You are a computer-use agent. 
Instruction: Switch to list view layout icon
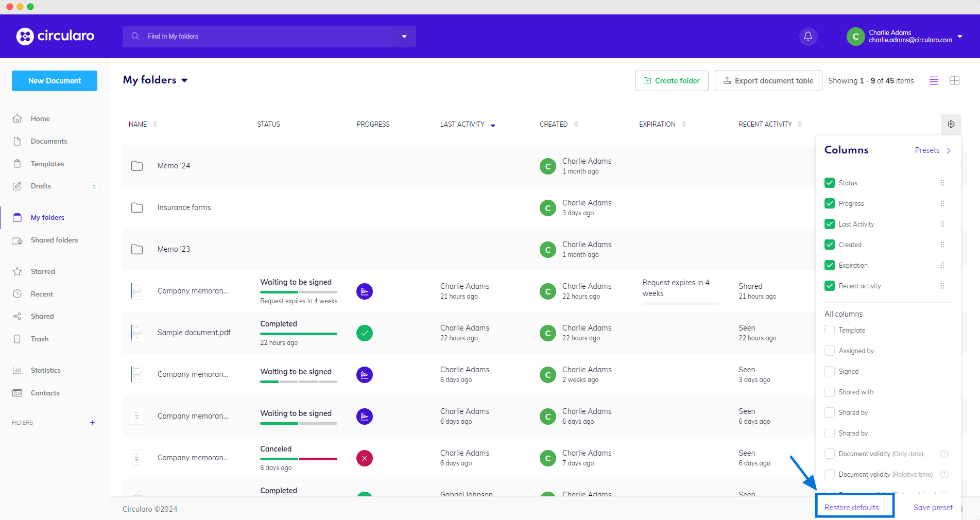point(934,81)
